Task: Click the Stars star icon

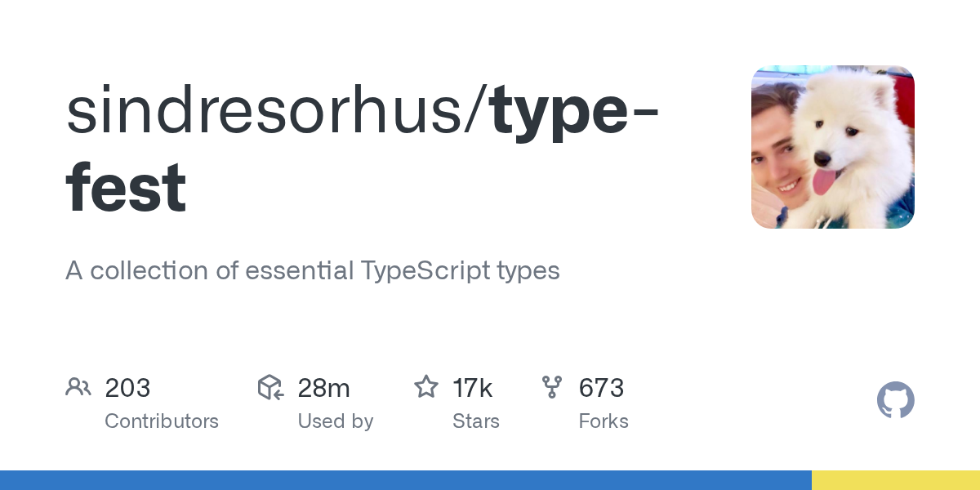Action: pyautogui.click(x=426, y=387)
